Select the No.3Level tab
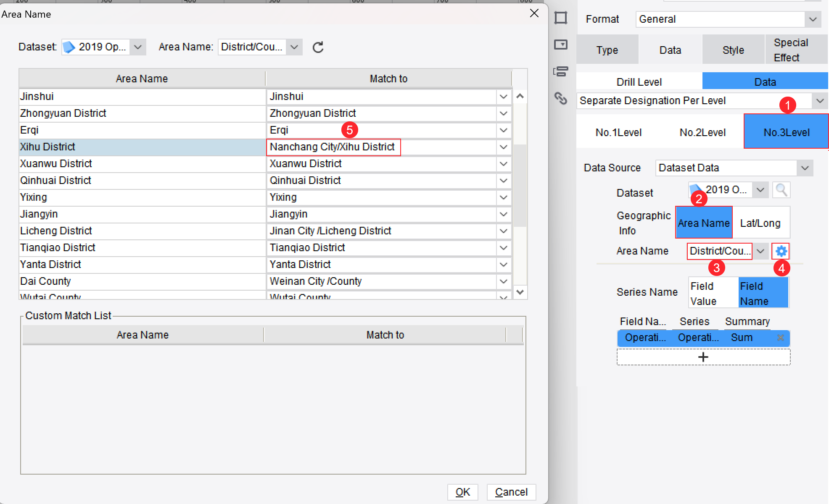Viewport: 829px width, 504px height. tap(786, 132)
